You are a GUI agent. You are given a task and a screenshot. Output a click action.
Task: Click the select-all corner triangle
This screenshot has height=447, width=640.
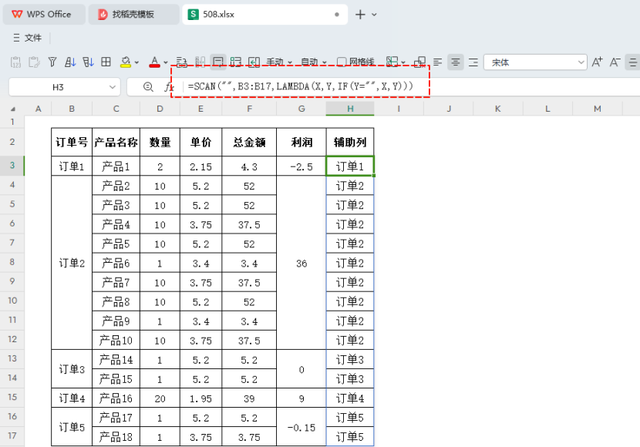coord(13,109)
